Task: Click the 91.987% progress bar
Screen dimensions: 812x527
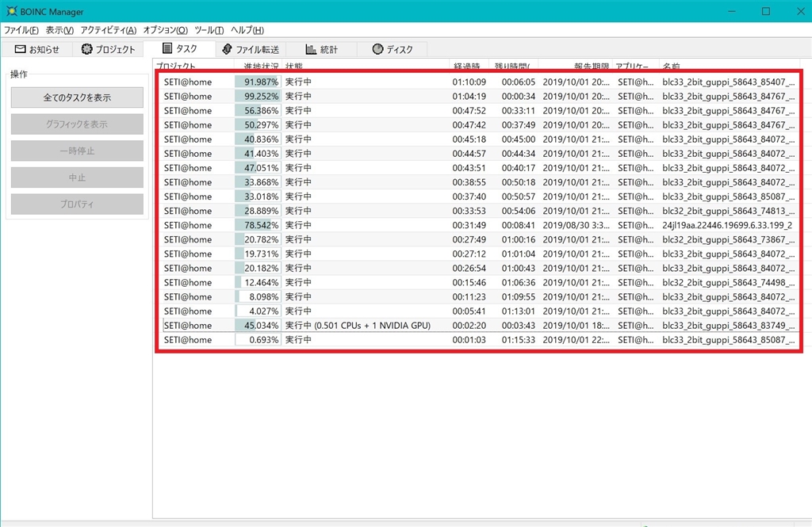Action: tap(258, 82)
